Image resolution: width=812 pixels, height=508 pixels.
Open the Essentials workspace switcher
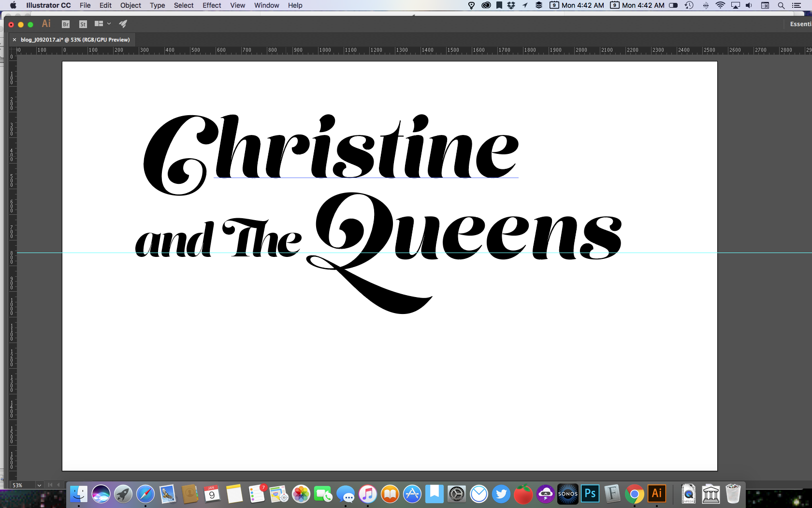click(x=800, y=24)
